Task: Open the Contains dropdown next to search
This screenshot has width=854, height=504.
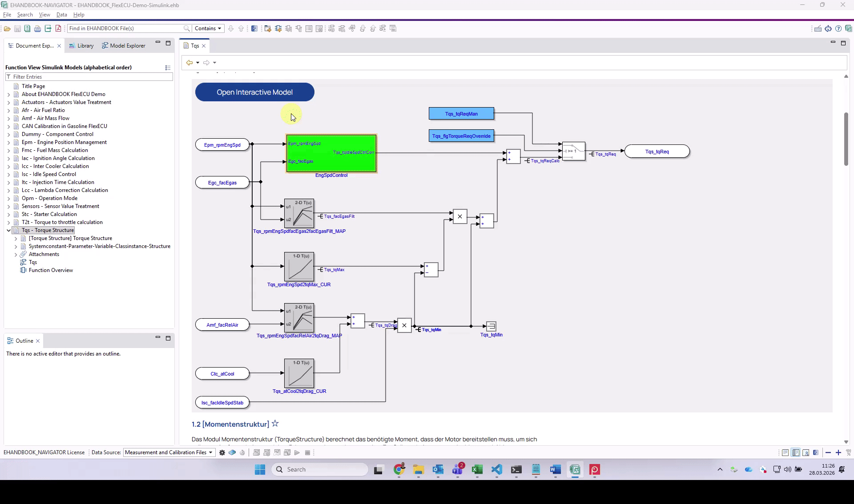Action: click(x=208, y=28)
